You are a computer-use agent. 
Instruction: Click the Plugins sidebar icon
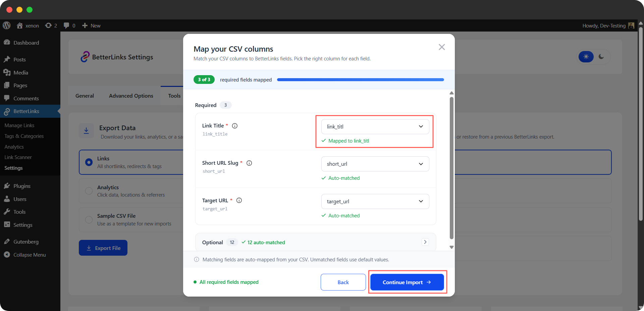(x=7, y=186)
